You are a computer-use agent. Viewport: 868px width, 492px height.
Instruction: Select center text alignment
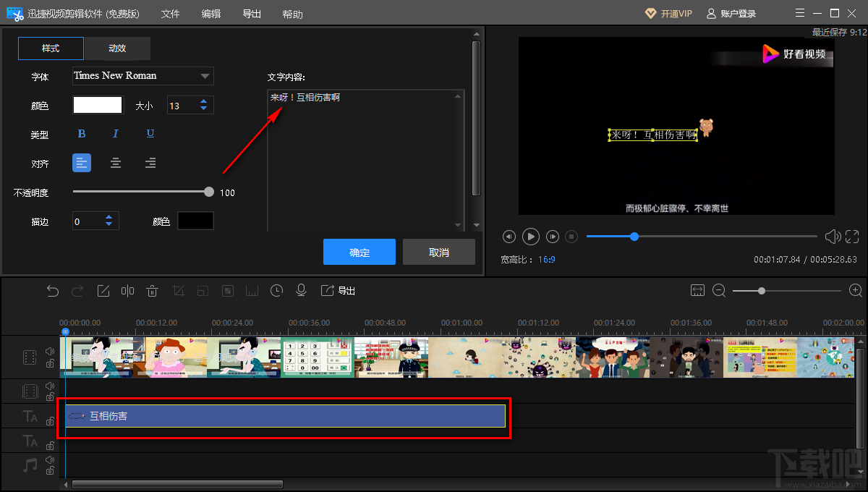[116, 164]
